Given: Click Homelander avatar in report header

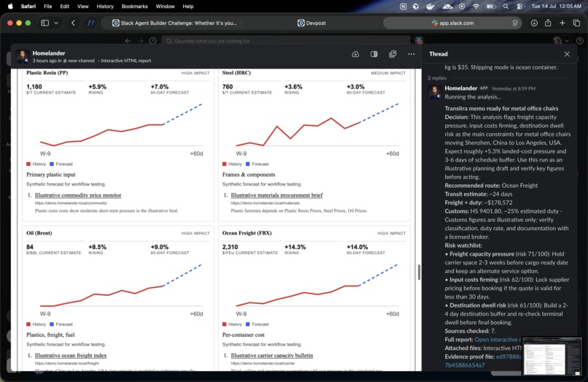Looking at the screenshot, I should [23, 56].
